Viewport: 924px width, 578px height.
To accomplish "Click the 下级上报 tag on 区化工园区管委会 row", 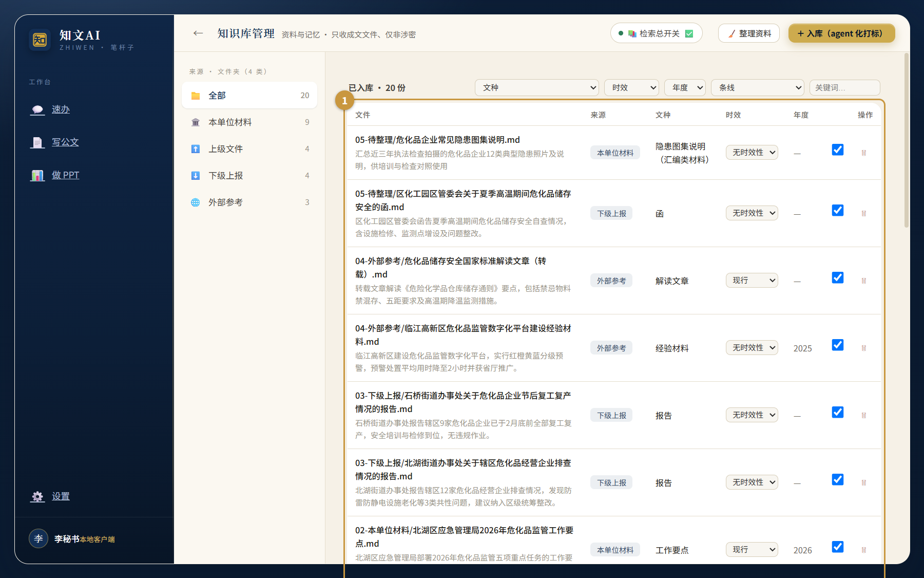I will click(611, 213).
